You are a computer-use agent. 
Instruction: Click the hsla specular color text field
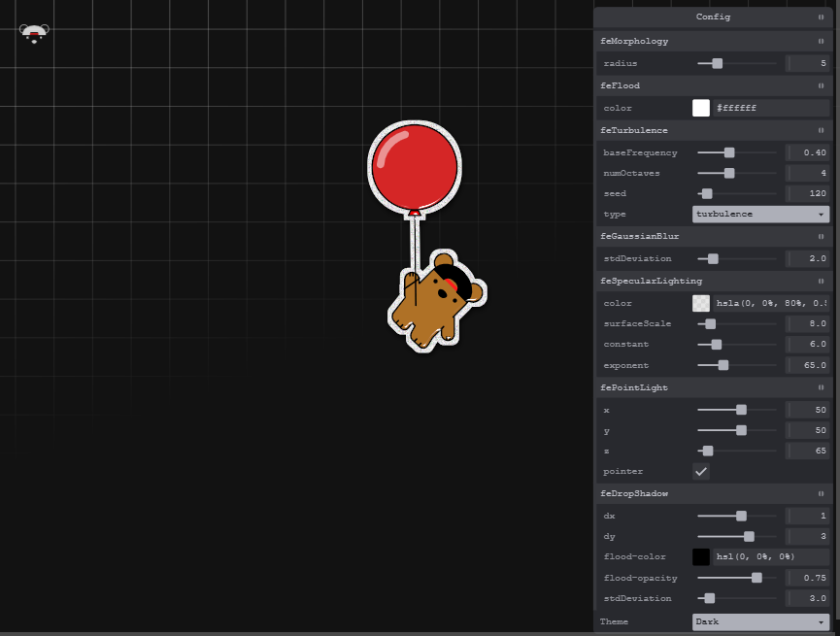coord(771,303)
